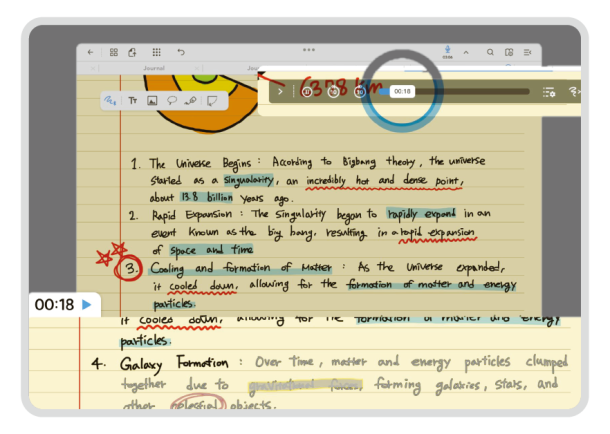Open the split page view icon
610x434 pixels.
[x=509, y=52]
